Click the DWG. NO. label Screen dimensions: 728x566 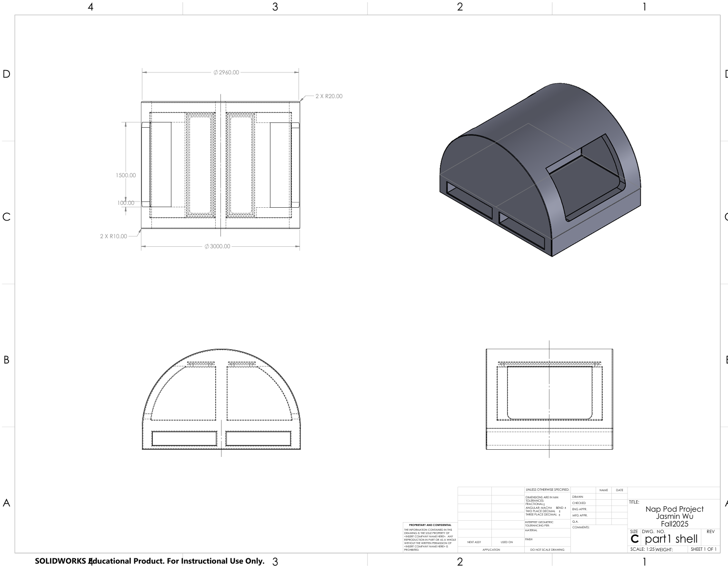point(653,532)
